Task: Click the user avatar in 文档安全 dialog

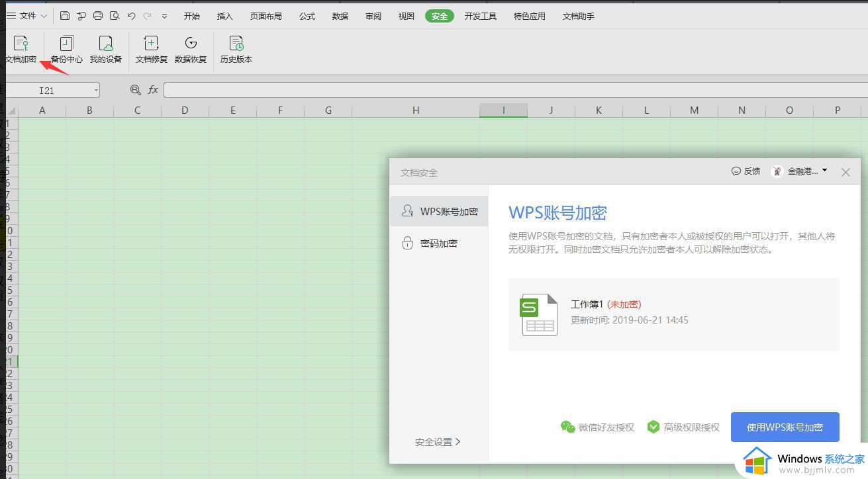Action: coord(777,171)
